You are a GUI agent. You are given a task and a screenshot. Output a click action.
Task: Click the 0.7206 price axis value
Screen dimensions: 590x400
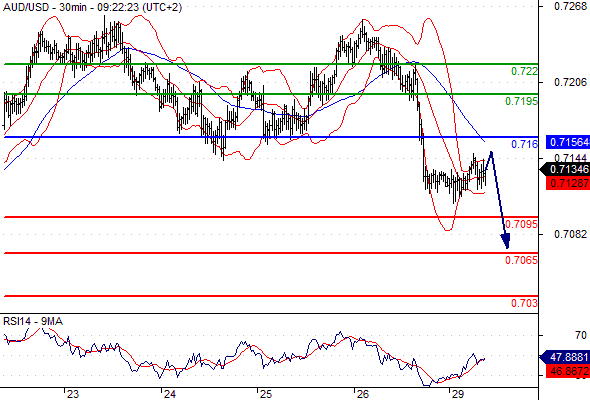pyautogui.click(x=570, y=82)
